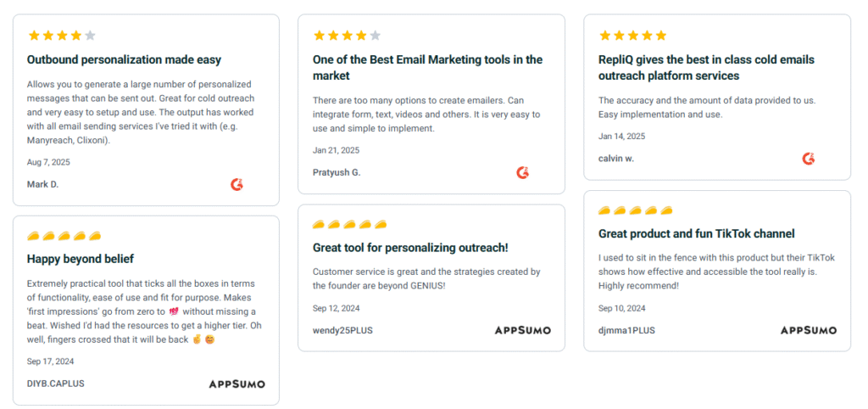Click the AppSumo logo on DIYB.CAPLUS review
This screenshot has width=868, height=409.
(x=236, y=384)
